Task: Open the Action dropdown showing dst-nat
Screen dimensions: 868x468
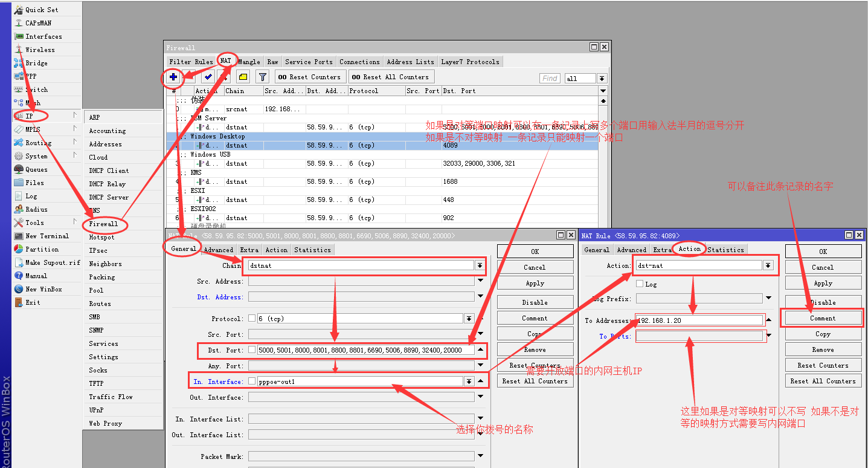Action: [768, 265]
